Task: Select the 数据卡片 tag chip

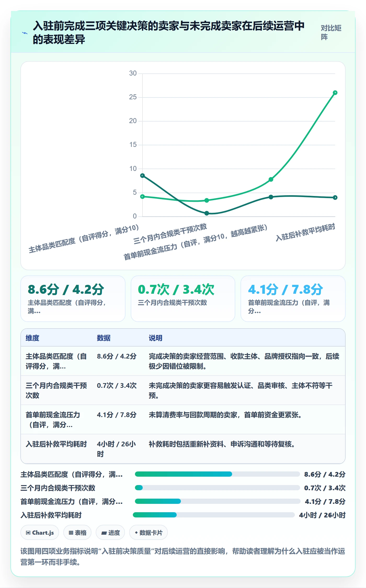Action: coord(148,532)
